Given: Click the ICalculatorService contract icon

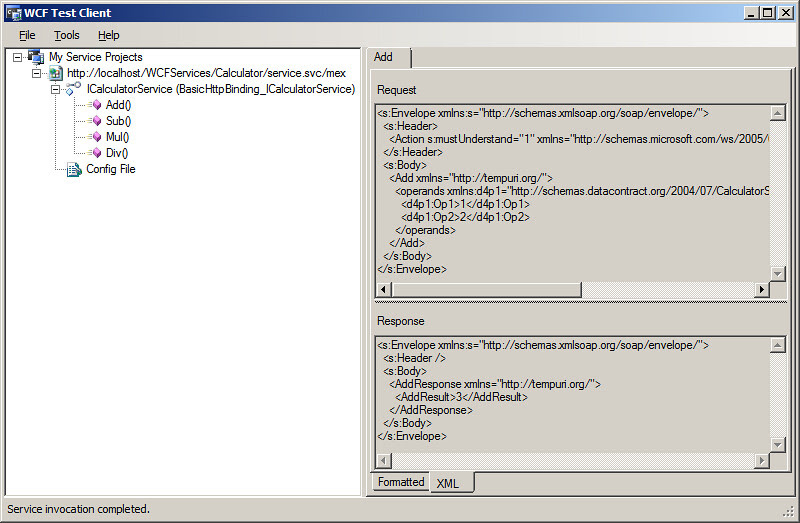Looking at the screenshot, I should click(73, 89).
